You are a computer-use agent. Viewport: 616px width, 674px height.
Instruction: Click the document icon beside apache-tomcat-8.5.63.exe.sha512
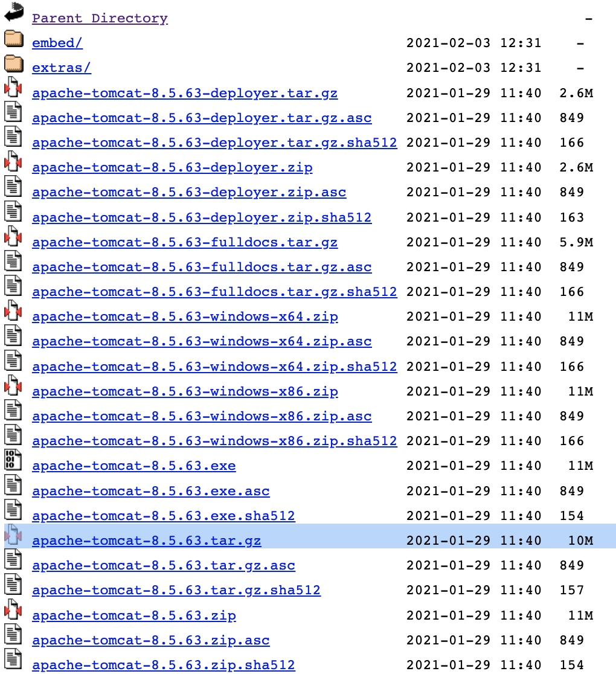[13, 510]
